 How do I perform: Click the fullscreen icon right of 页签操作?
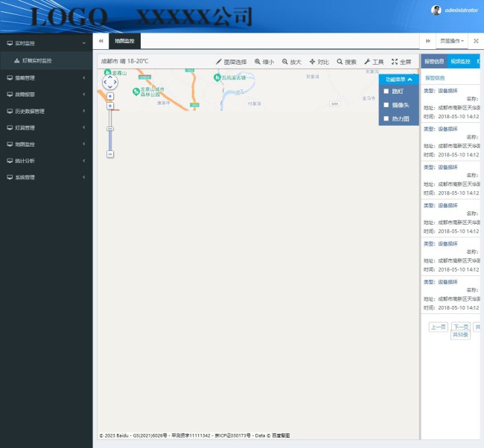pos(476,41)
